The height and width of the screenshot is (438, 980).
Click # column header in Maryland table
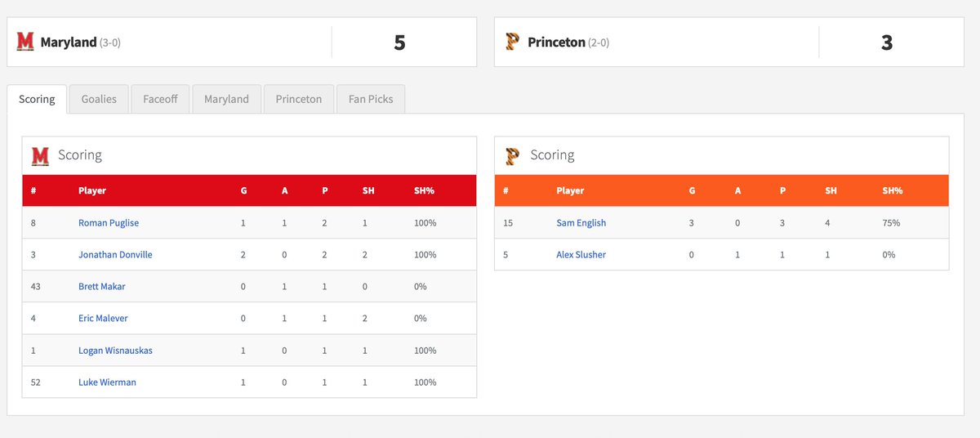pos(34,190)
